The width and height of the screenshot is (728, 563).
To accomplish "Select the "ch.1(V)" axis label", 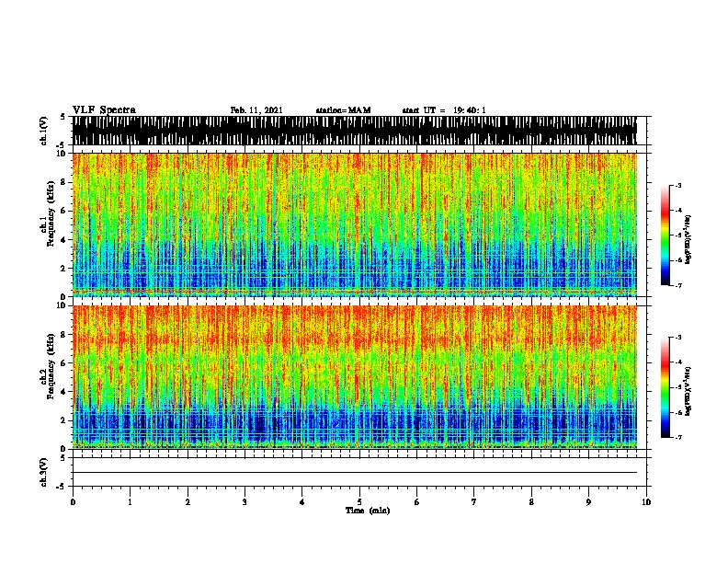I will tap(43, 131).
